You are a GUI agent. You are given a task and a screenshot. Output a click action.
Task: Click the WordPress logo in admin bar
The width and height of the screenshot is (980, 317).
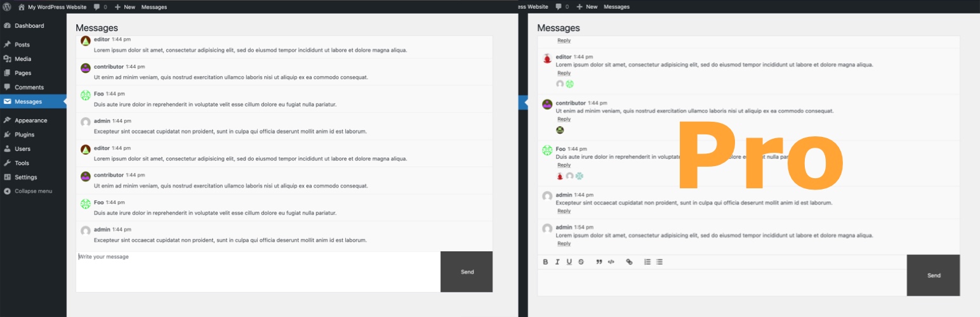[7, 6]
